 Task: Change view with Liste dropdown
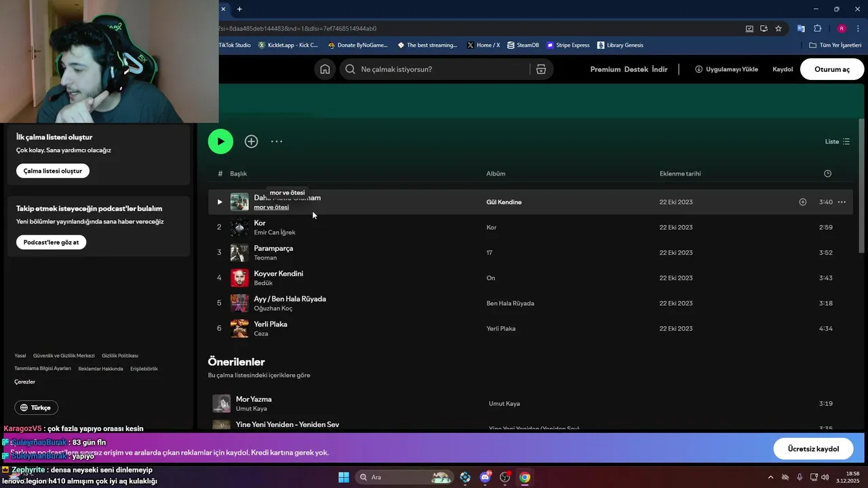point(837,142)
